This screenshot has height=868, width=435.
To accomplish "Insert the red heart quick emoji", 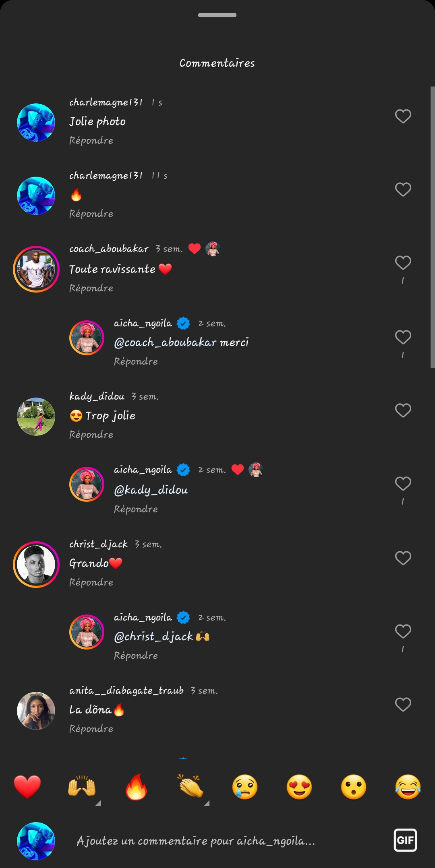I will [x=27, y=787].
